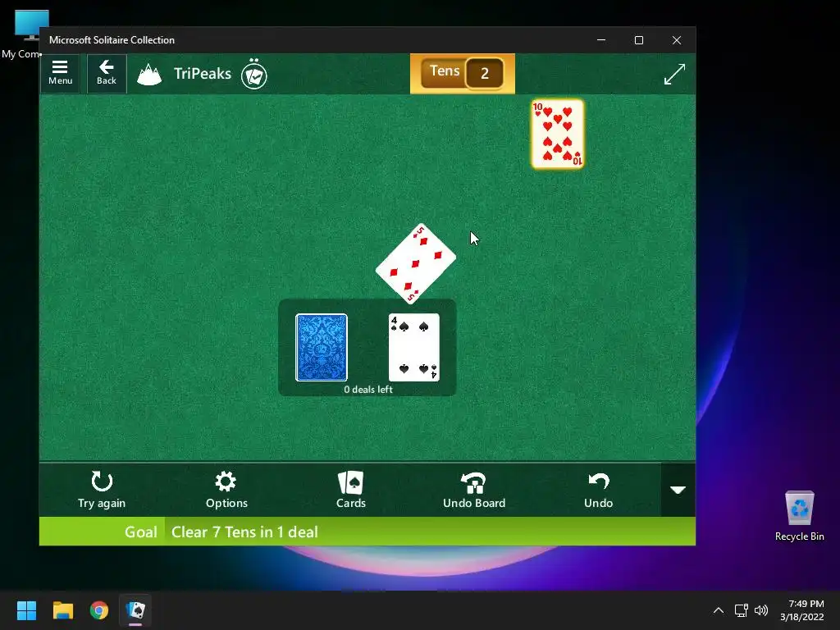Click the Goal label

(x=141, y=532)
